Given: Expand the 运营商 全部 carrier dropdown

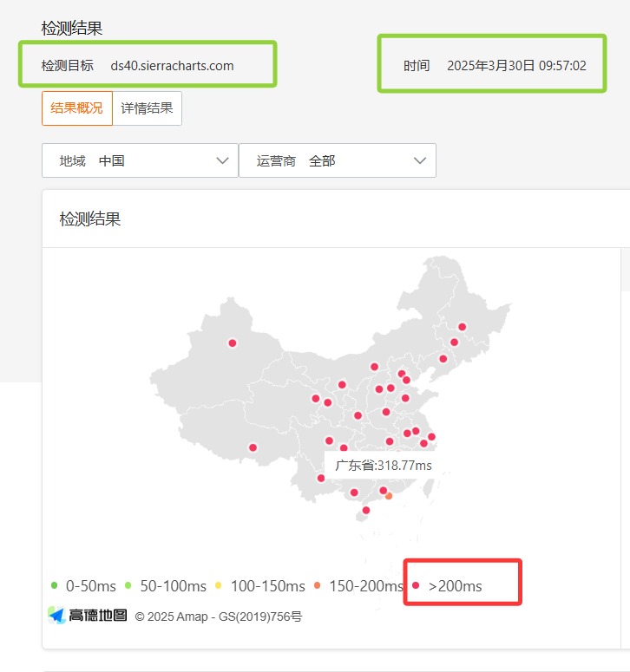Looking at the screenshot, I should pyautogui.click(x=338, y=160).
